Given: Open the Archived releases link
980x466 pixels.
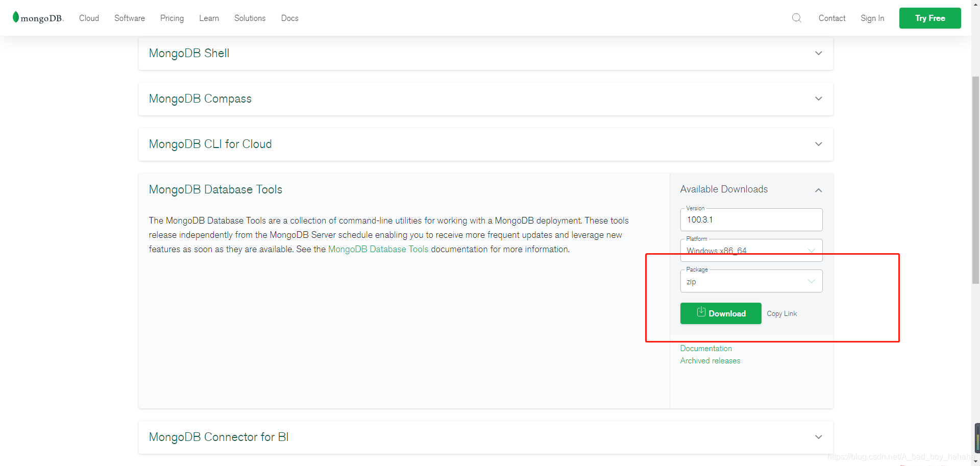Looking at the screenshot, I should tap(710, 360).
